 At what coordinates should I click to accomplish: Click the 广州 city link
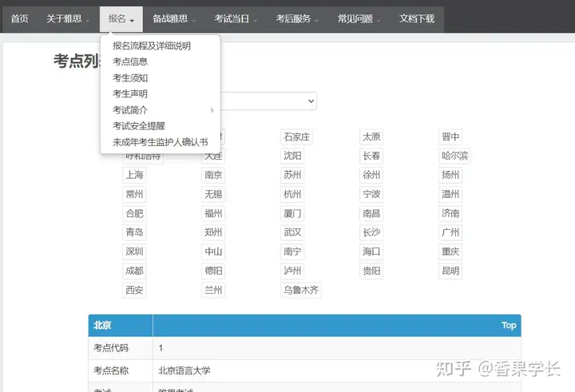coord(450,232)
